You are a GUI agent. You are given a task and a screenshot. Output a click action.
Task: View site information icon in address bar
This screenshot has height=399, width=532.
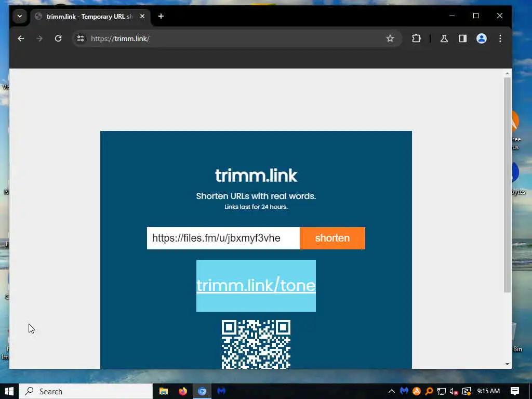[81, 38]
